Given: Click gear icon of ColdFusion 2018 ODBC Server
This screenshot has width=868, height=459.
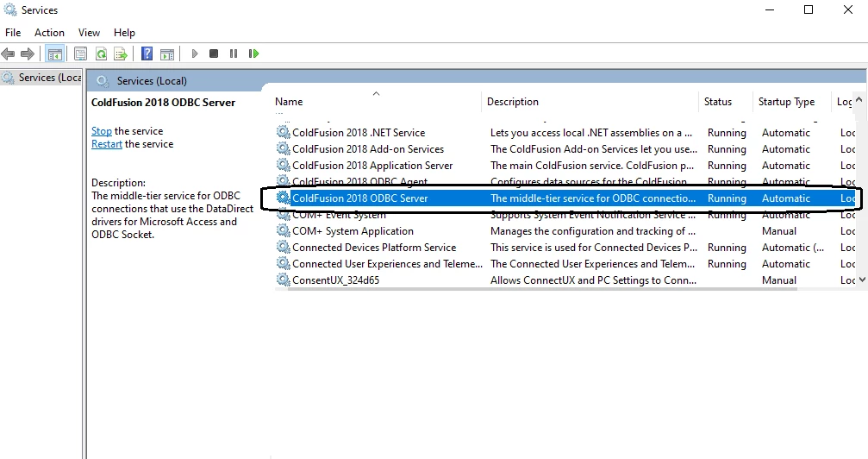Looking at the screenshot, I should [x=283, y=198].
